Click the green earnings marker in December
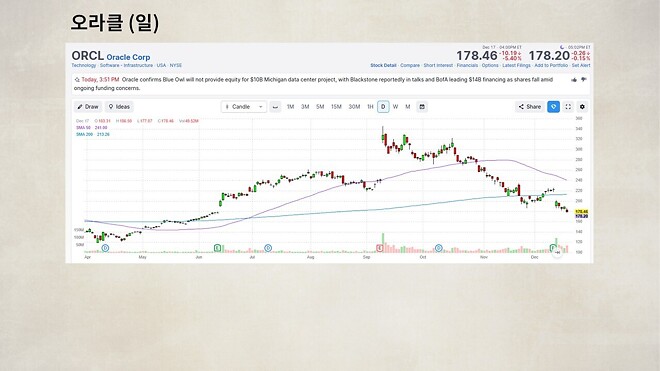The width and height of the screenshot is (660, 371). pos(553,248)
